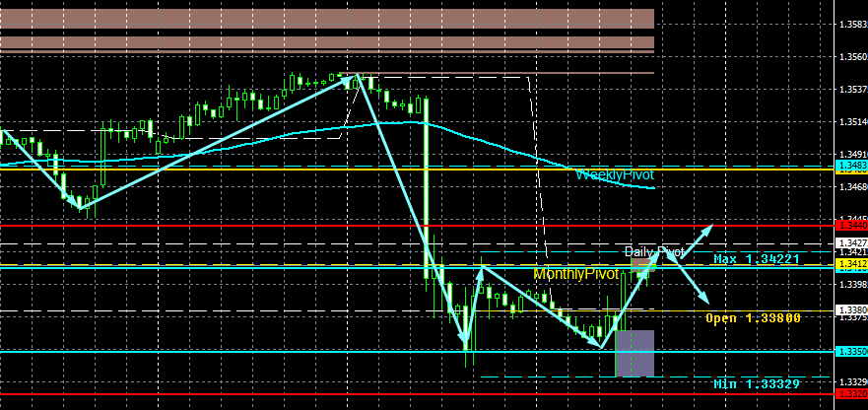
Task: Click the Daily Pivot label
Action: pyautogui.click(x=654, y=252)
